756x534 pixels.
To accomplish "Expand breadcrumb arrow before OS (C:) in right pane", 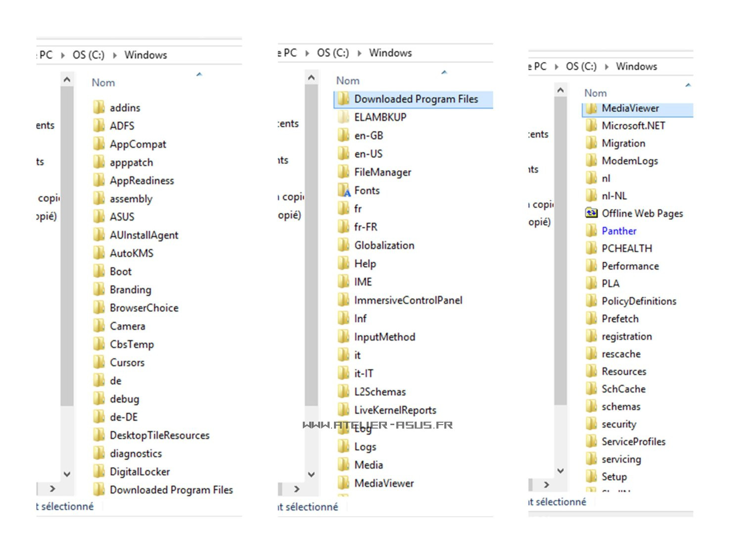I will coord(557,67).
